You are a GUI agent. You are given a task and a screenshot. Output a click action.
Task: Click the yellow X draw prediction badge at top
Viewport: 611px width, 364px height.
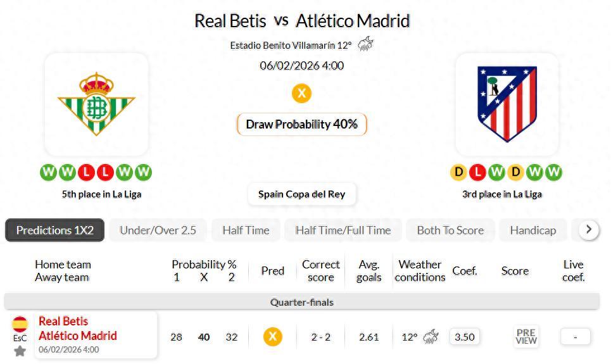(301, 94)
